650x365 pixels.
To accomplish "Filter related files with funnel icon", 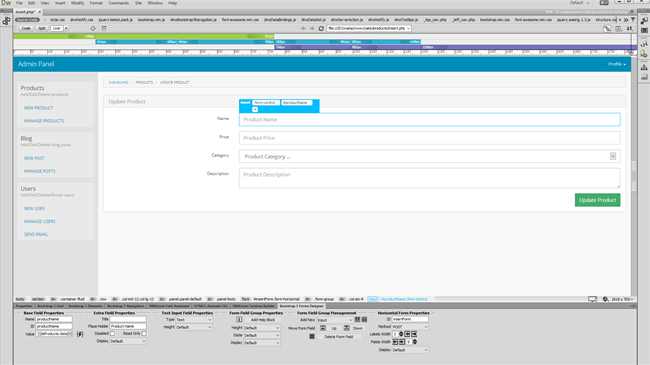I will pos(633,19).
